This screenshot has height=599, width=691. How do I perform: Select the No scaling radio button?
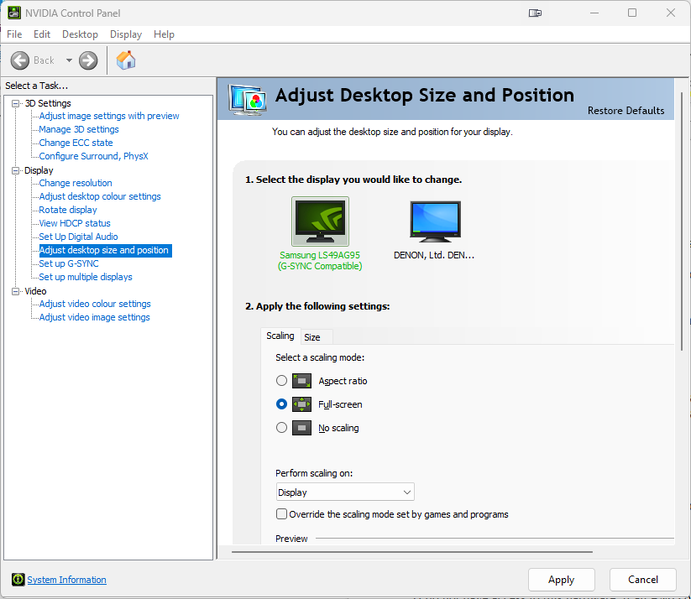[281, 427]
